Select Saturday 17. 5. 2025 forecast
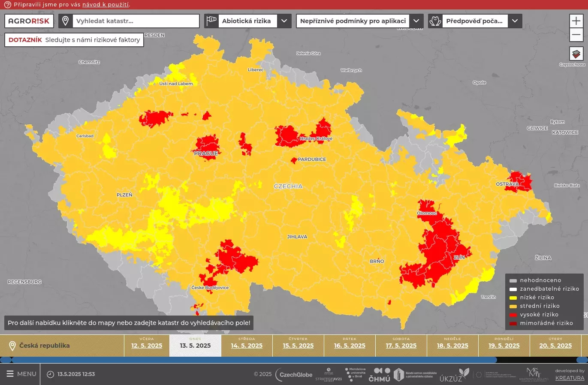588x385 pixels. click(x=401, y=346)
